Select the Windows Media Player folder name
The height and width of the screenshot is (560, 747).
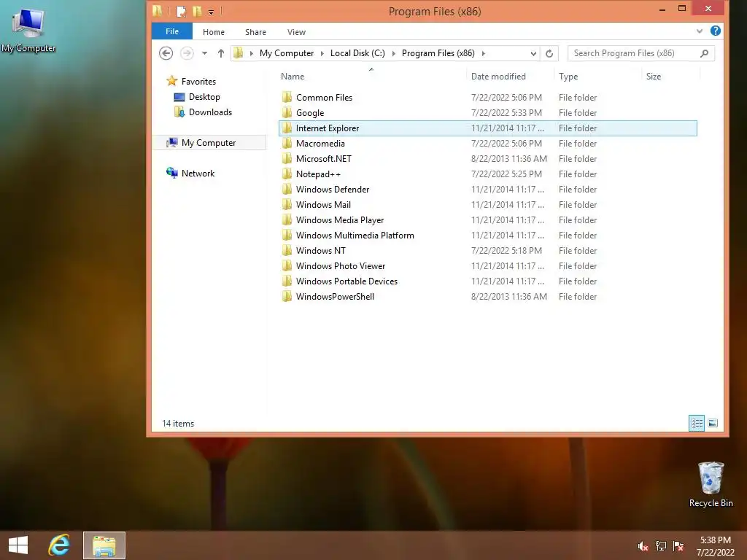pyautogui.click(x=340, y=220)
